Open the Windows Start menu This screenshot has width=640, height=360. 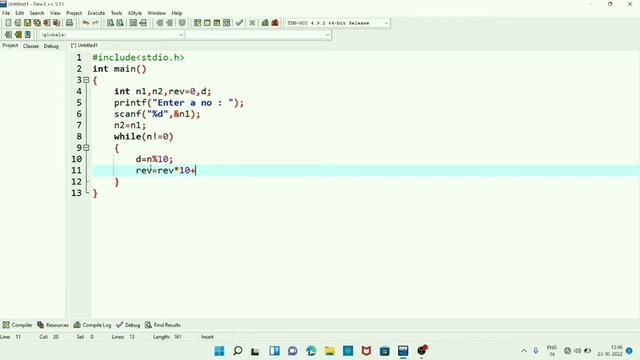(x=219, y=351)
